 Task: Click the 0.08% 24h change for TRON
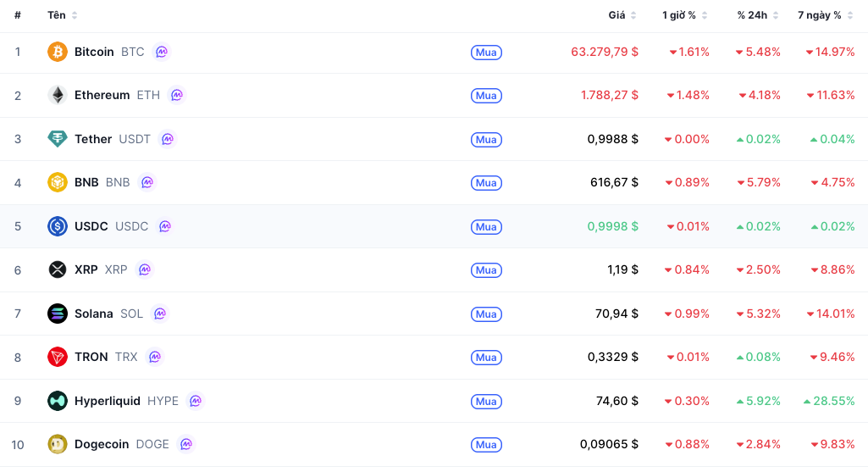(x=759, y=357)
